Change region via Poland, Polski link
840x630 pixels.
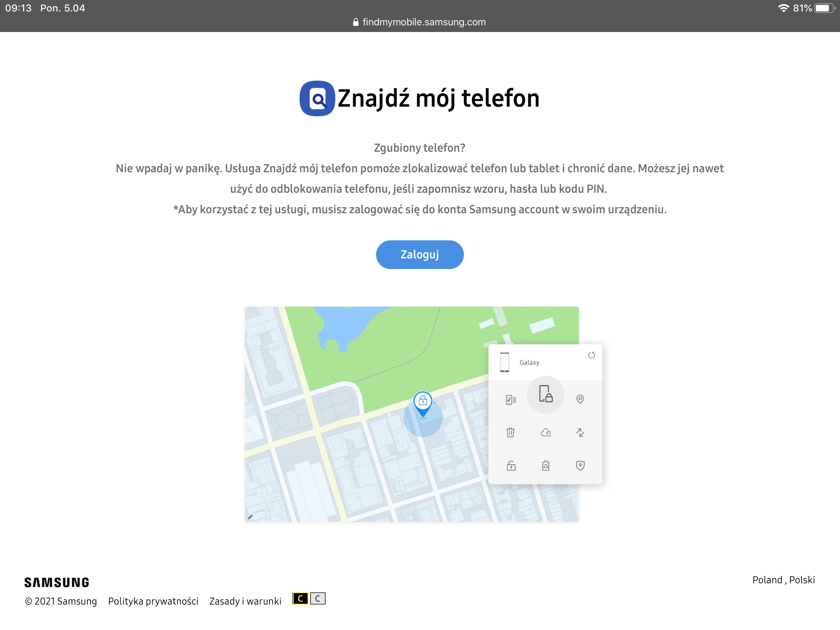[783, 580]
